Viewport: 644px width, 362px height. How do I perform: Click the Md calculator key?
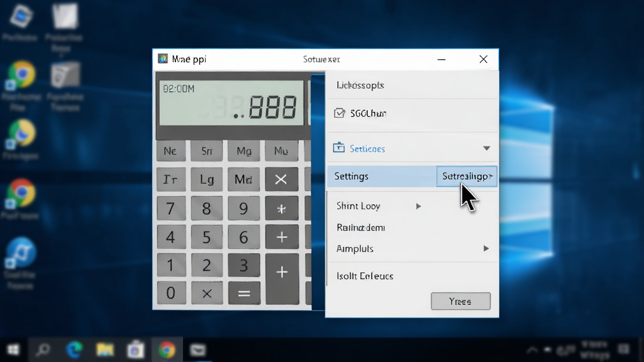(x=244, y=179)
